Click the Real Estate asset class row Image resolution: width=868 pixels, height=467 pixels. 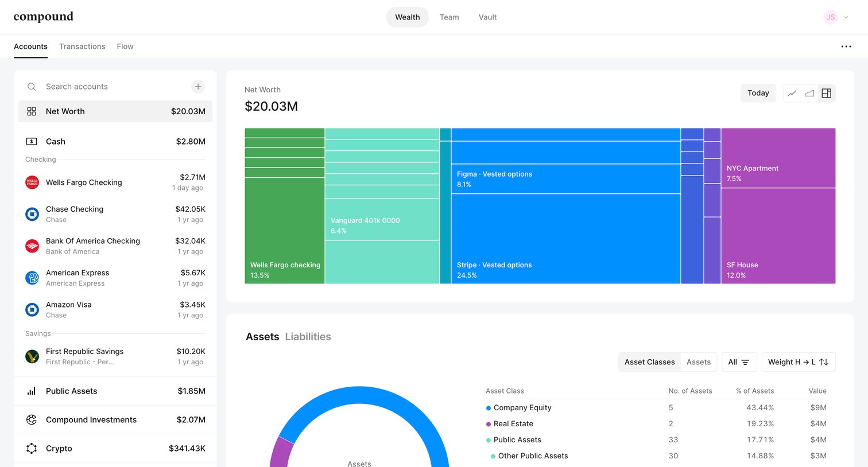pos(656,424)
